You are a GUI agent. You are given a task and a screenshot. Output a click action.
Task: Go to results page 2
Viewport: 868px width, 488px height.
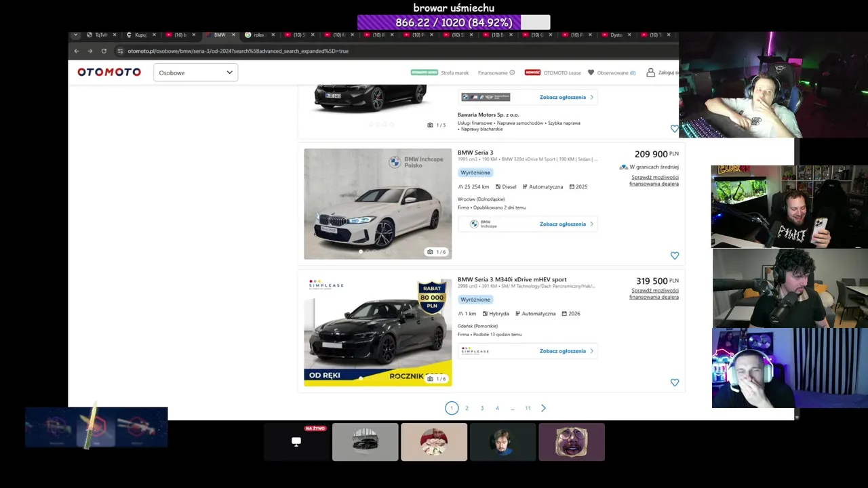(x=467, y=408)
